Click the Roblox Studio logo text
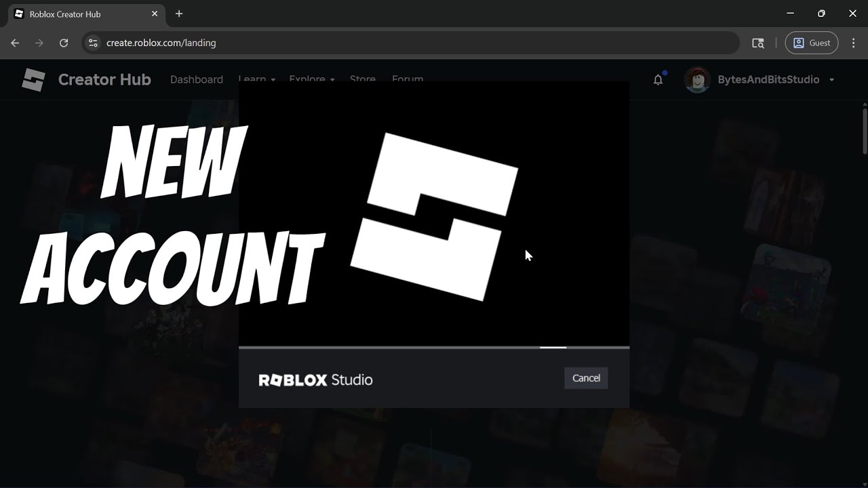868x488 pixels. (315, 380)
